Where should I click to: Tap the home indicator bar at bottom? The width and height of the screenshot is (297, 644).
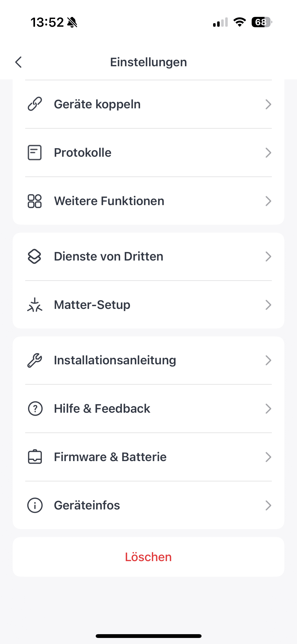(148, 636)
